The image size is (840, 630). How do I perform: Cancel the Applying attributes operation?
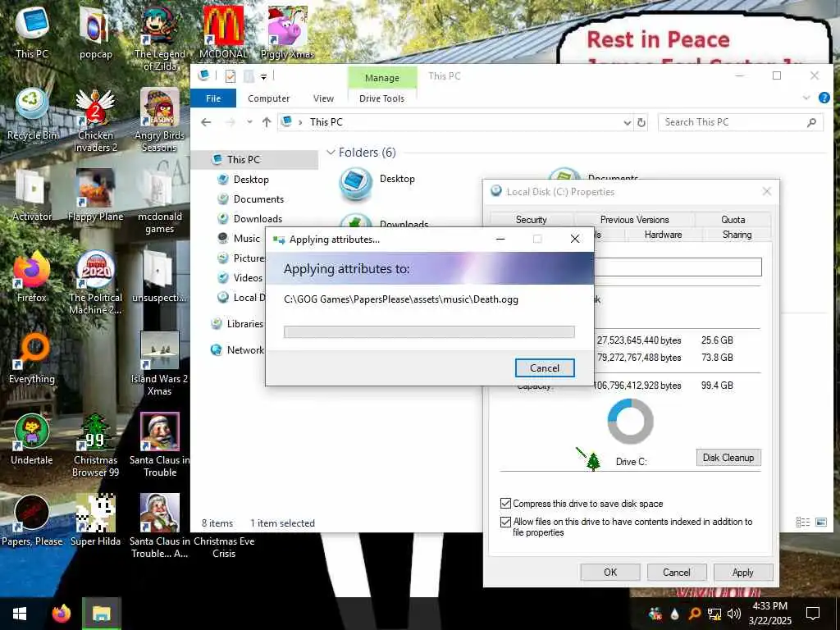545,368
